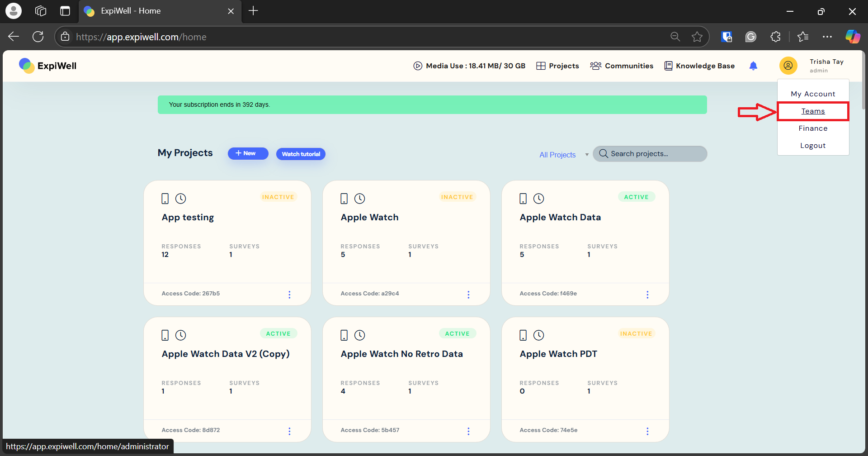Click the clock icon on Apple Watch Data card
868x456 pixels.
538,199
